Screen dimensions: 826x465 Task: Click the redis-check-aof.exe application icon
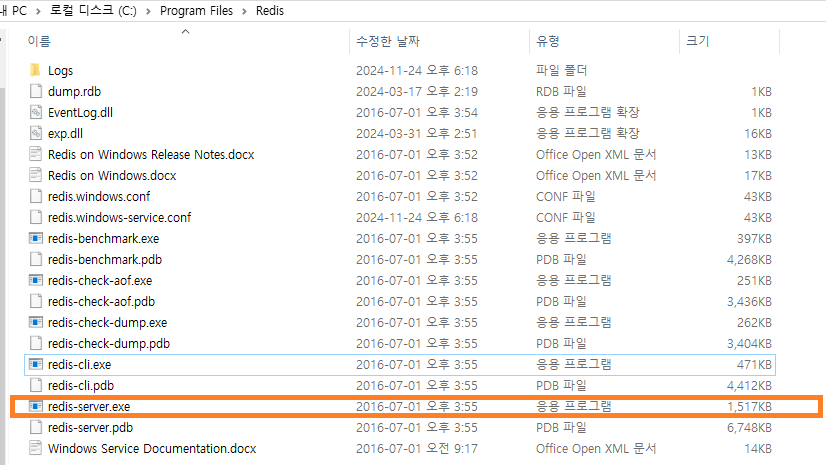click(x=35, y=280)
